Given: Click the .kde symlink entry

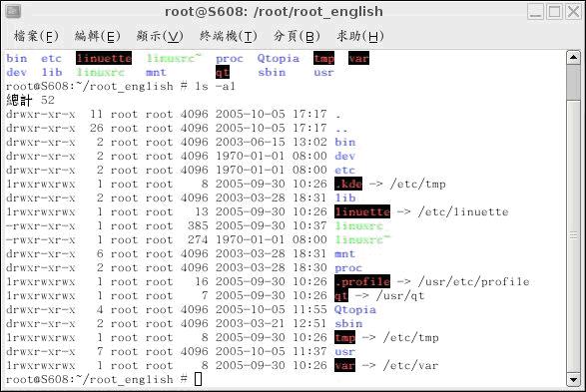Looking at the screenshot, I should click(x=348, y=184).
